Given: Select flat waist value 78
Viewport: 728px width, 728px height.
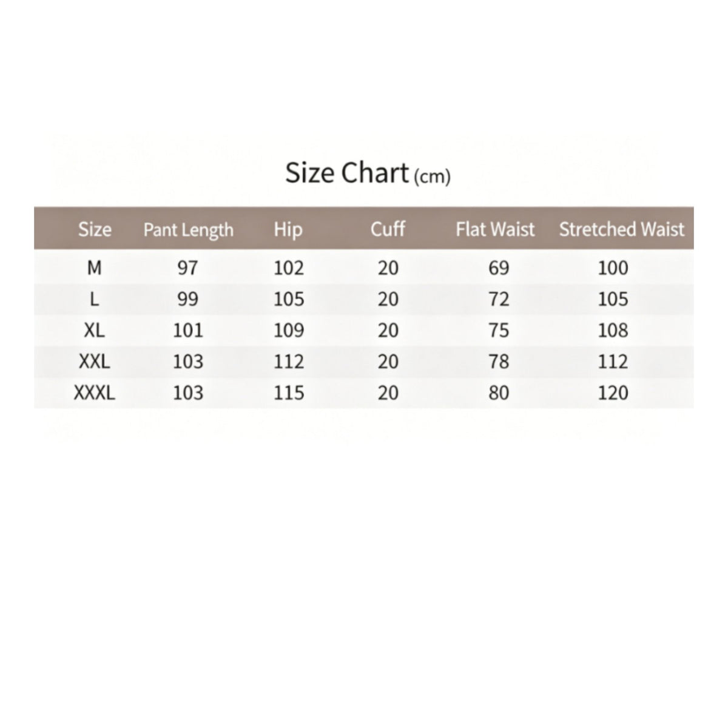Looking at the screenshot, I should click(499, 362).
